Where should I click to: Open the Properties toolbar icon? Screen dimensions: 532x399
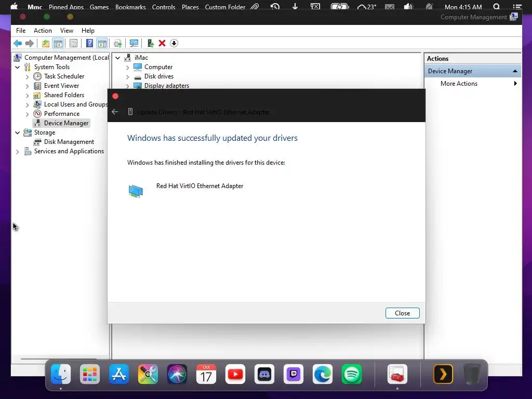coord(73,43)
